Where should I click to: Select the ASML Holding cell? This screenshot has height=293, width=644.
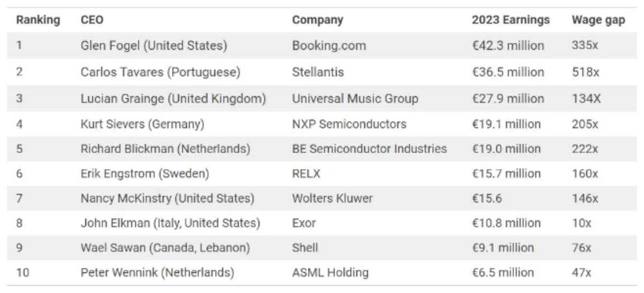pos(330,273)
